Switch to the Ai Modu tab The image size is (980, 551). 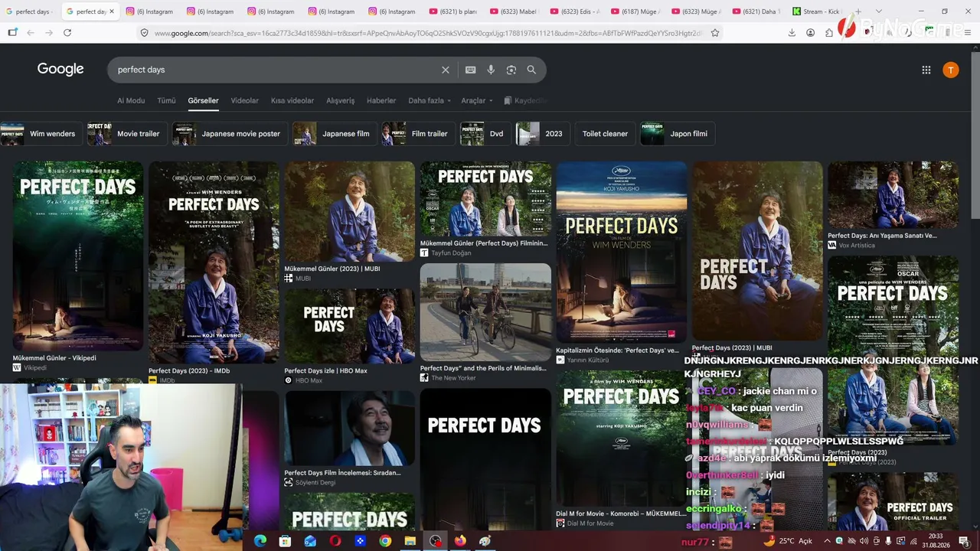click(x=131, y=100)
